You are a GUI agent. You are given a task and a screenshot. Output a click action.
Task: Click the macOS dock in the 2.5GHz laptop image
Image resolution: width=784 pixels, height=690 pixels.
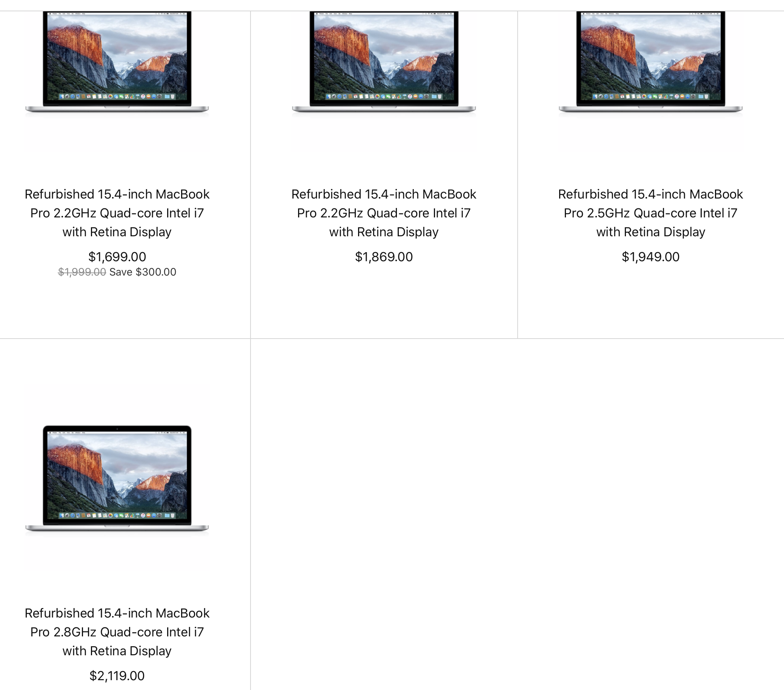[x=650, y=96]
